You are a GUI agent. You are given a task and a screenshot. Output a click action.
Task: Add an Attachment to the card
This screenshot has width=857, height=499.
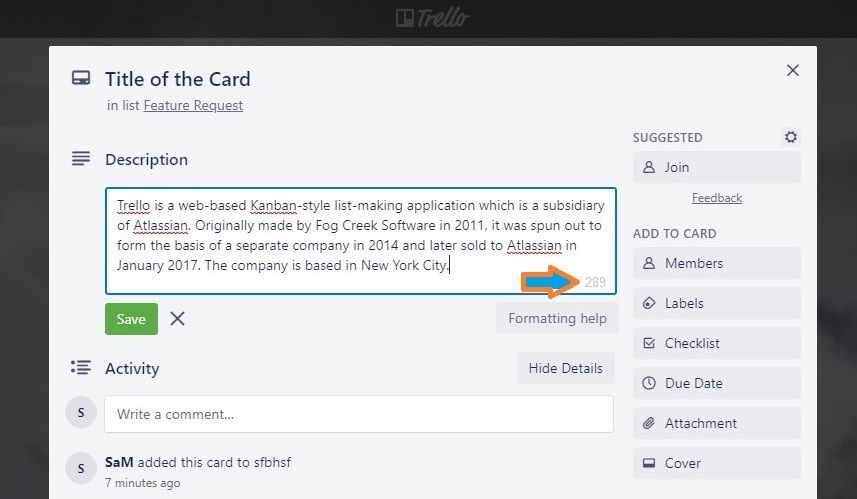click(x=717, y=423)
